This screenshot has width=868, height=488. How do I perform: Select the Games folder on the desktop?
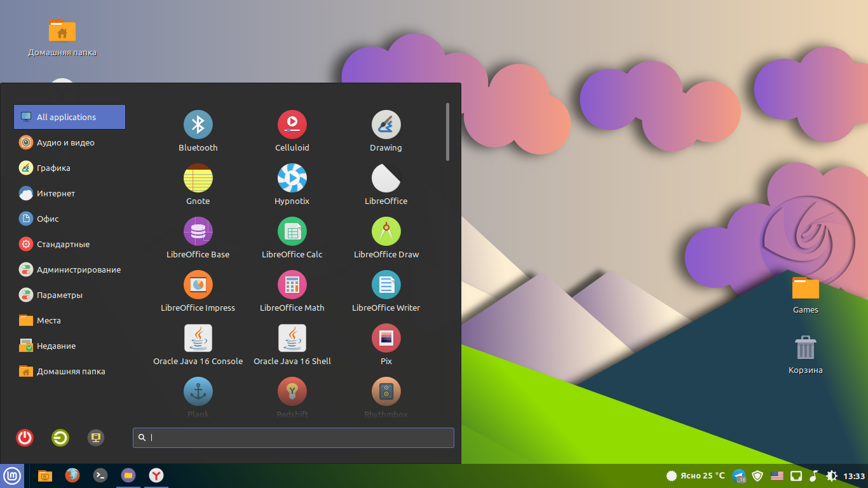[806, 294]
